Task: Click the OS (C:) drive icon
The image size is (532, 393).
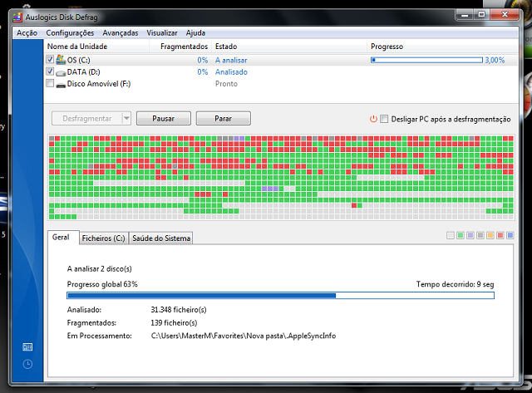Action: 61,60
